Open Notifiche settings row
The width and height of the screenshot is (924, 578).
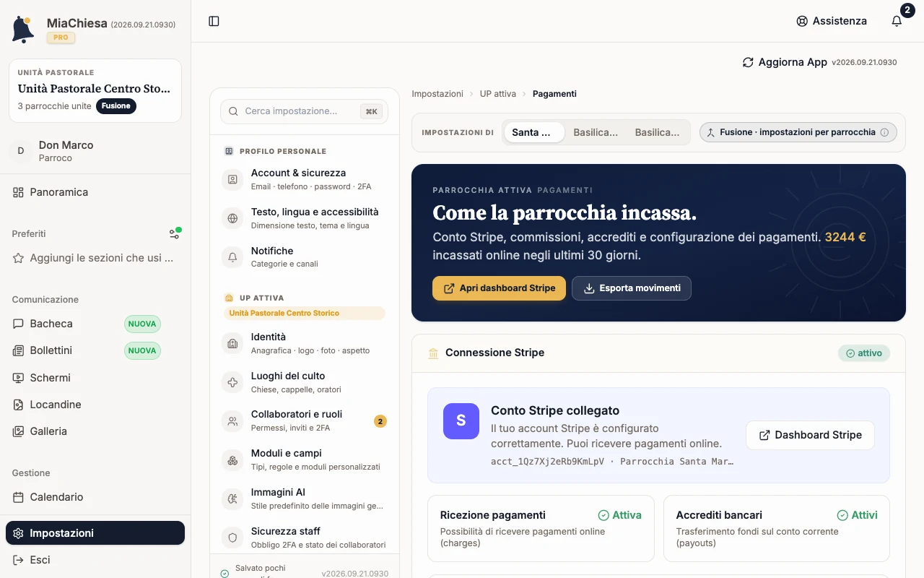point(304,256)
